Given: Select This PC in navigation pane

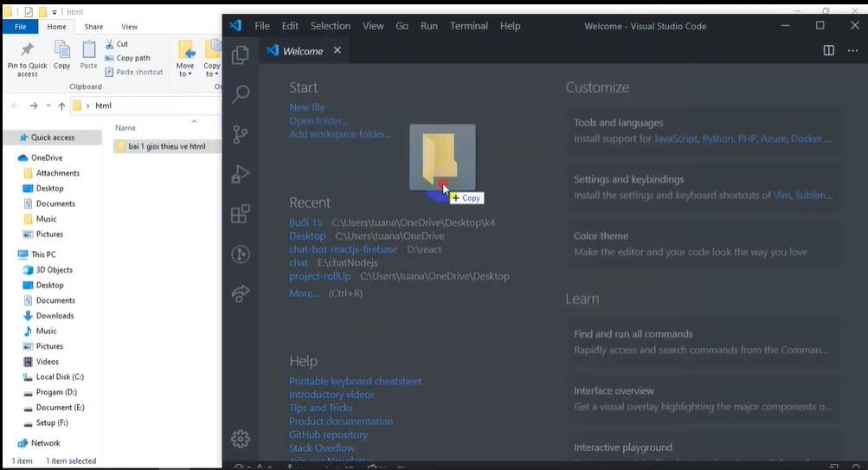Looking at the screenshot, I should (43, 254).
